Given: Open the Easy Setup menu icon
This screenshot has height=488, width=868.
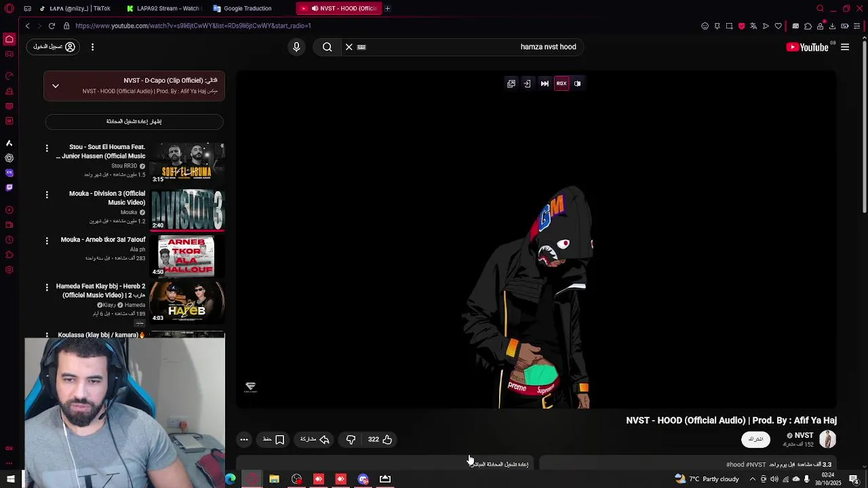Looking at the screenshot, I should point(857,26).
